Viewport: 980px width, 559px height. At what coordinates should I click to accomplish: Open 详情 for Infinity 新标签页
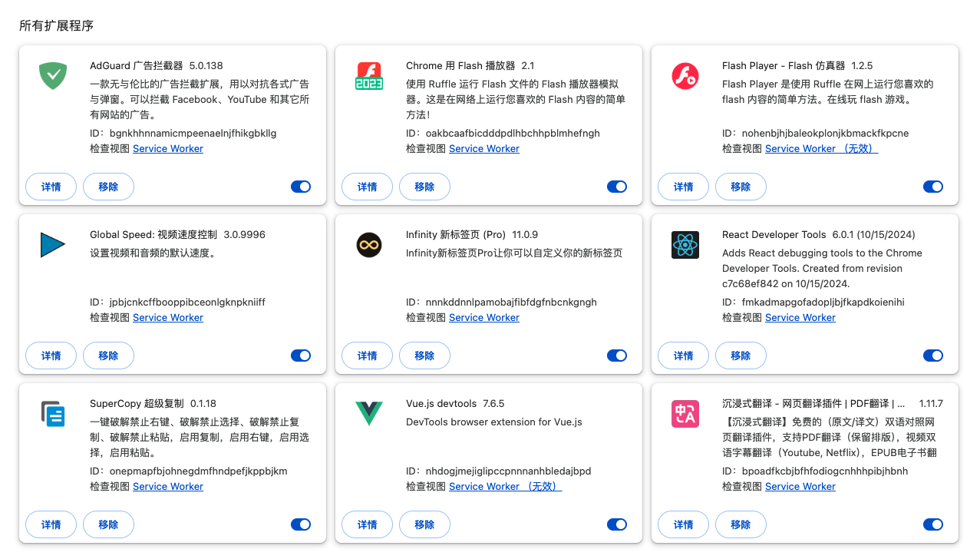(368, 356)
